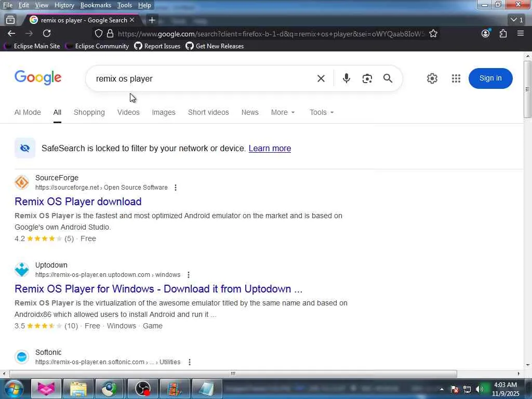This screenshot has height=399, width=532.
Task: Open the Edit menu
Action: 24,5
